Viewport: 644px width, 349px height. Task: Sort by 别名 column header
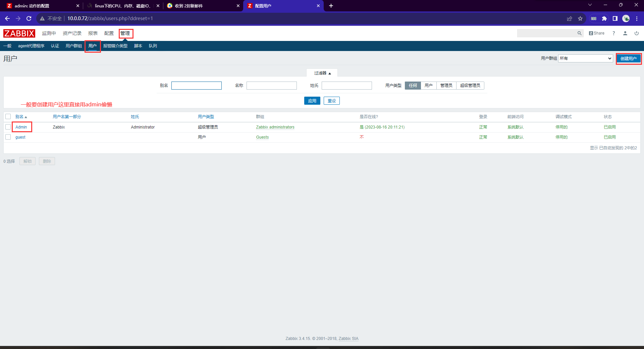[x=21, y=117]
